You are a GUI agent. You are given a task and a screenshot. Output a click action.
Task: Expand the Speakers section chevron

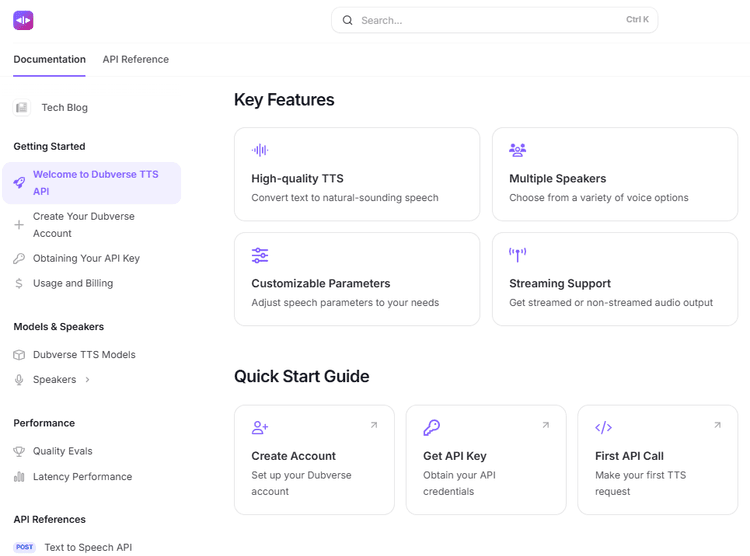tap(88, 380)
